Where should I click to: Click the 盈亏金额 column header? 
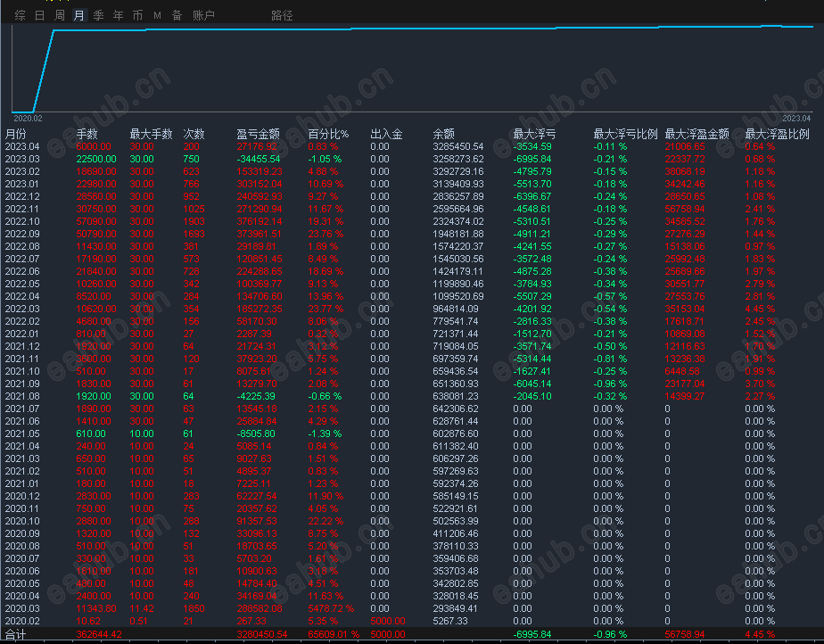259,134
